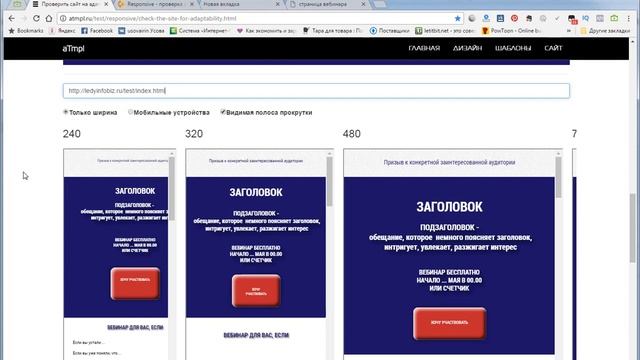The width and height of the screenshot is (640, 360).
Task: Click 'ВЕБИНАР ДЛЯ ВАС, ЕСЛИ' in 320 preview
Action: click(x=256, y=335)
